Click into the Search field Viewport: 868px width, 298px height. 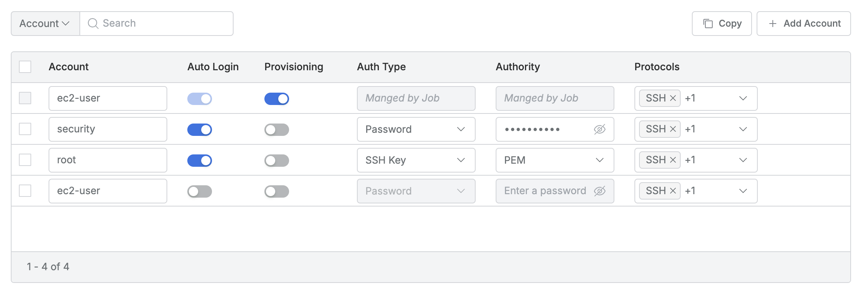162,24
